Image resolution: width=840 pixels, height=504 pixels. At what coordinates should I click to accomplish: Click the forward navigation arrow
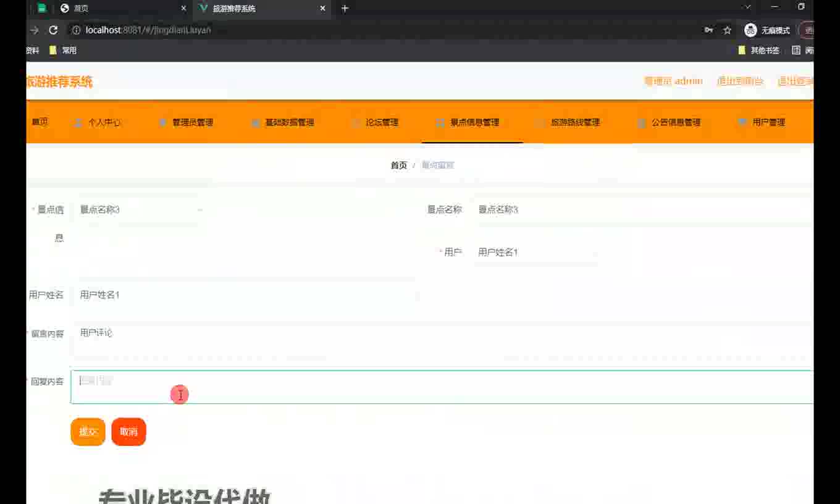[x=33, y=30]
